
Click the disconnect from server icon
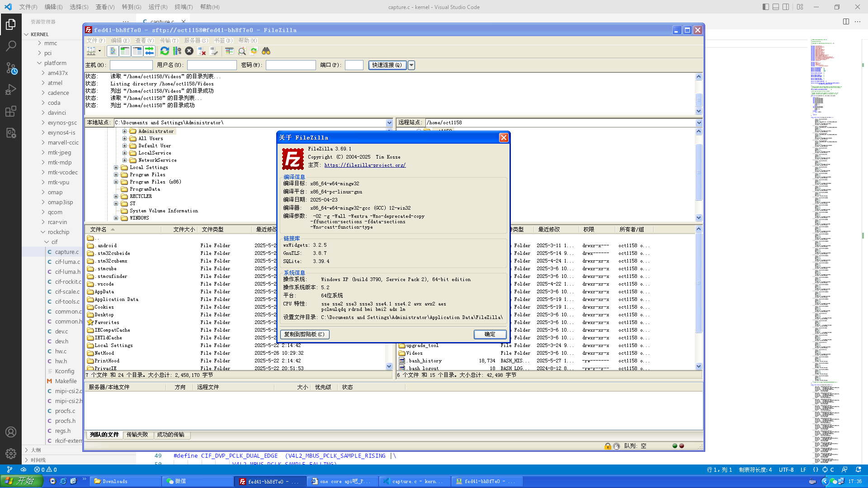(202, 51)
